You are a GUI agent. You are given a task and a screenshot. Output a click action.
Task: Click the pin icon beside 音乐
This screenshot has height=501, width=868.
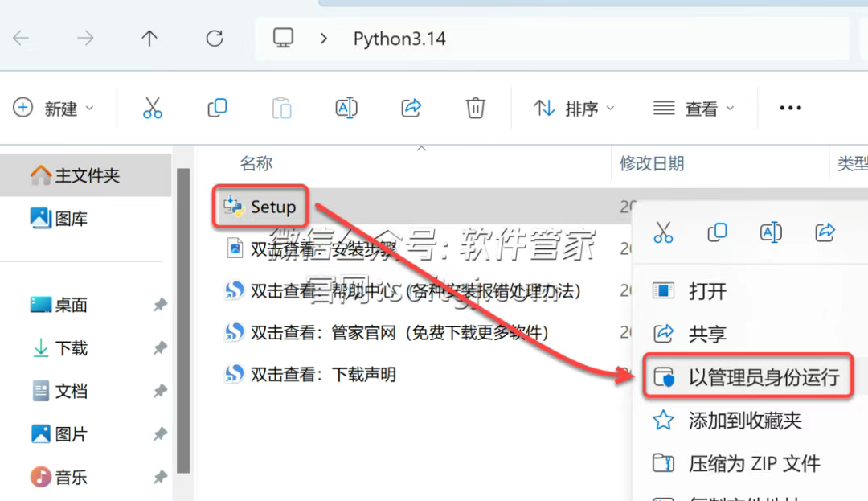[x=160, y=477]
